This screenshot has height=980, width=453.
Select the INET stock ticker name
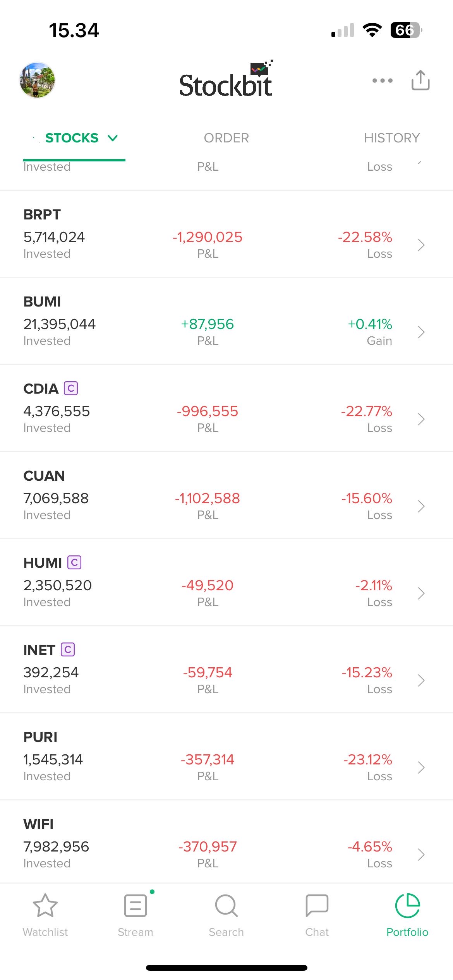click(39, 650)
